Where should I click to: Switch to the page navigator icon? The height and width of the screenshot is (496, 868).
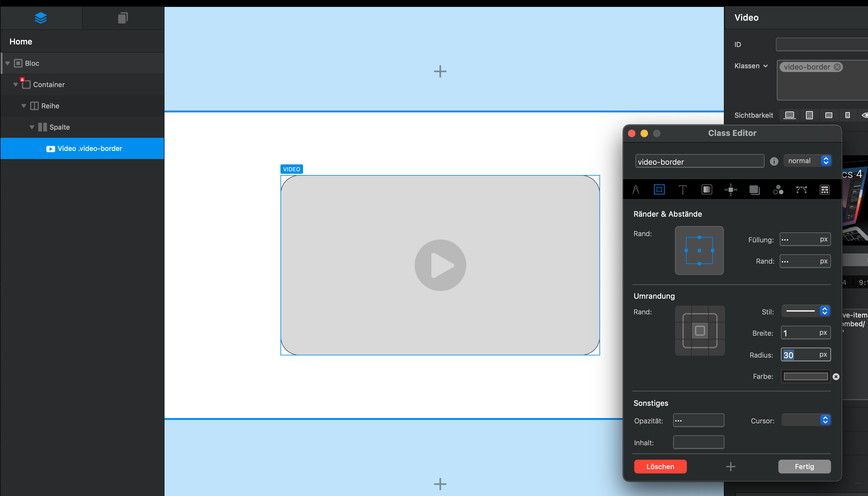point(123,18)
